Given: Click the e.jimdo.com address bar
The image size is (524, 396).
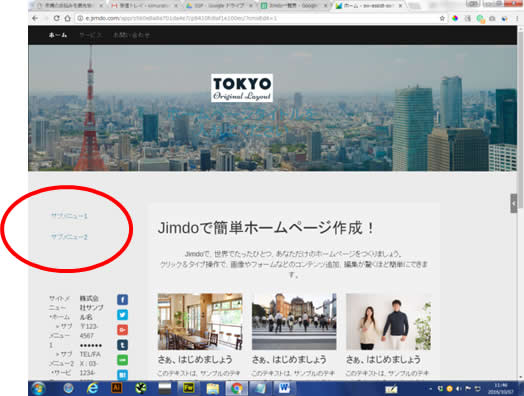Looking at the screenshot, I should tap(257, 18).
